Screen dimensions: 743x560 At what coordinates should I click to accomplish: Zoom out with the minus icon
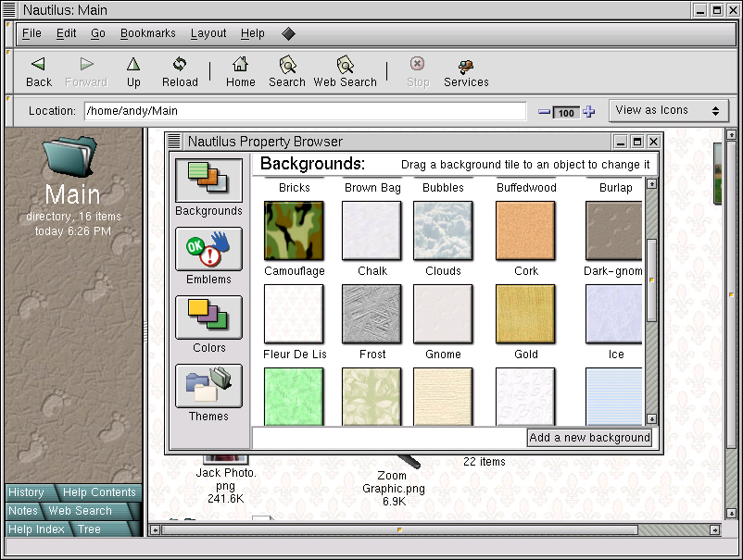click(x=545, y=112)
